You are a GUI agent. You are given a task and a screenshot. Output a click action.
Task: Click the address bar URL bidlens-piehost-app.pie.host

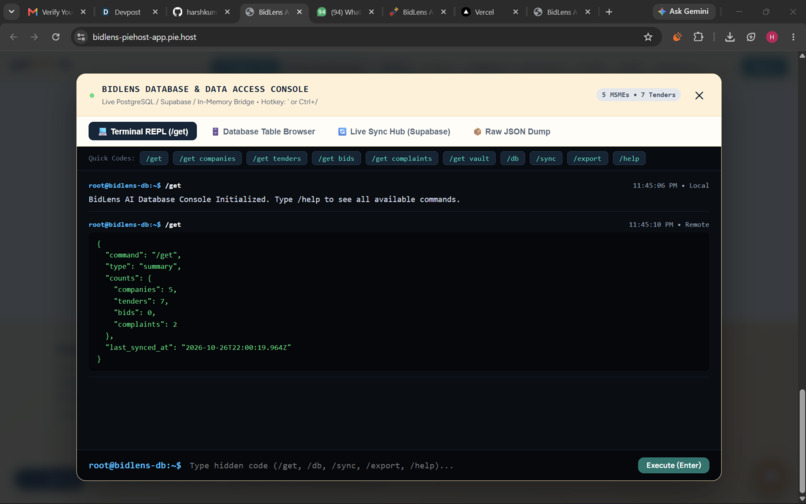144,37
